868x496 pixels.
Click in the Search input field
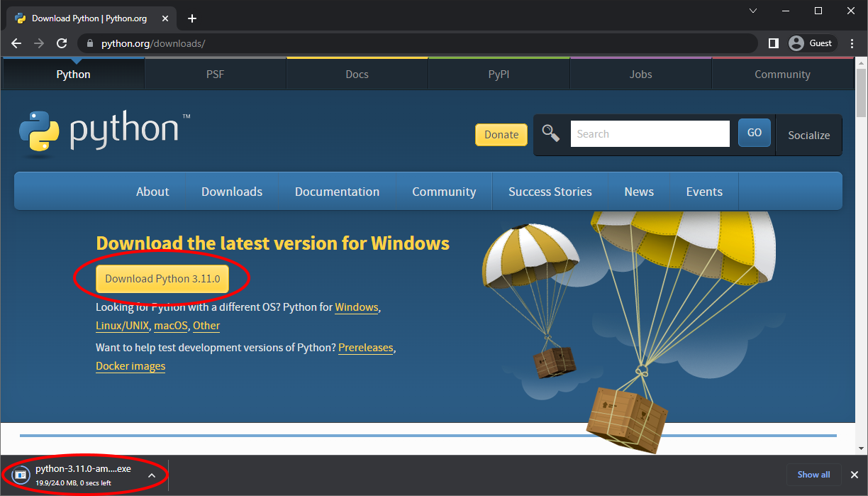pos(650,133)
